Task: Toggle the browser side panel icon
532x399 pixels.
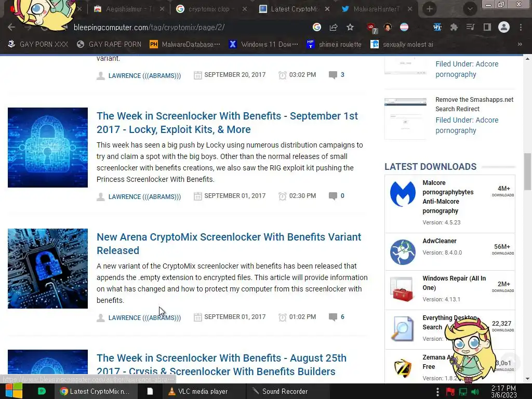Action: tap(487, 27)
